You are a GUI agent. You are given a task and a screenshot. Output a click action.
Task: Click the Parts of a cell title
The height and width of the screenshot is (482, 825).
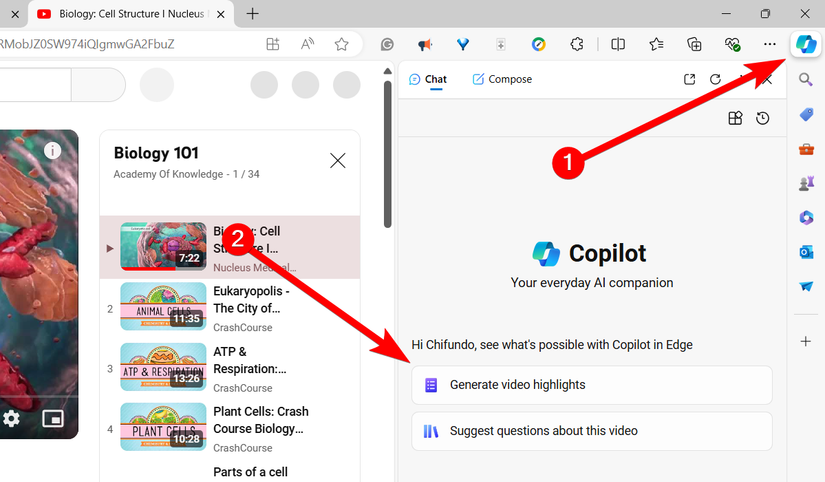[250, 472]
